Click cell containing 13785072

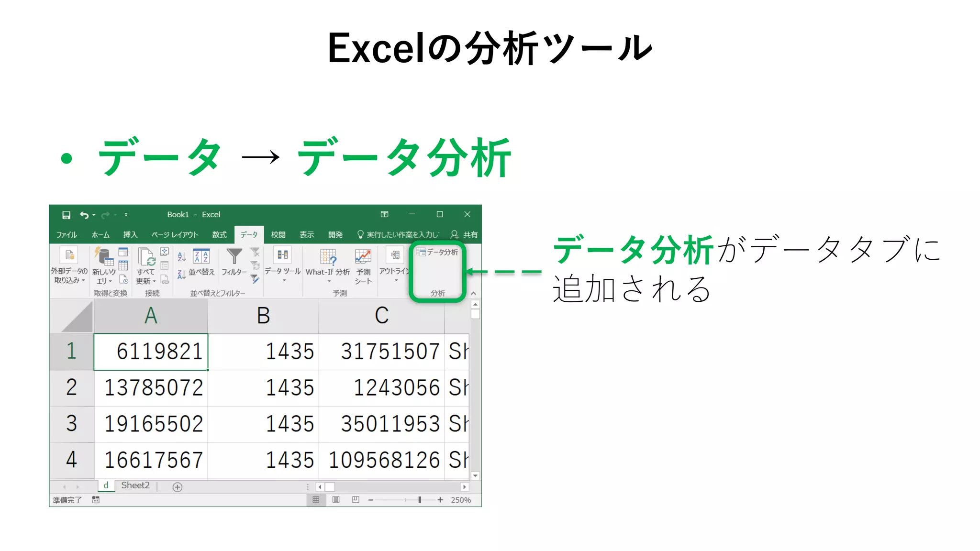tap(151, 388)
